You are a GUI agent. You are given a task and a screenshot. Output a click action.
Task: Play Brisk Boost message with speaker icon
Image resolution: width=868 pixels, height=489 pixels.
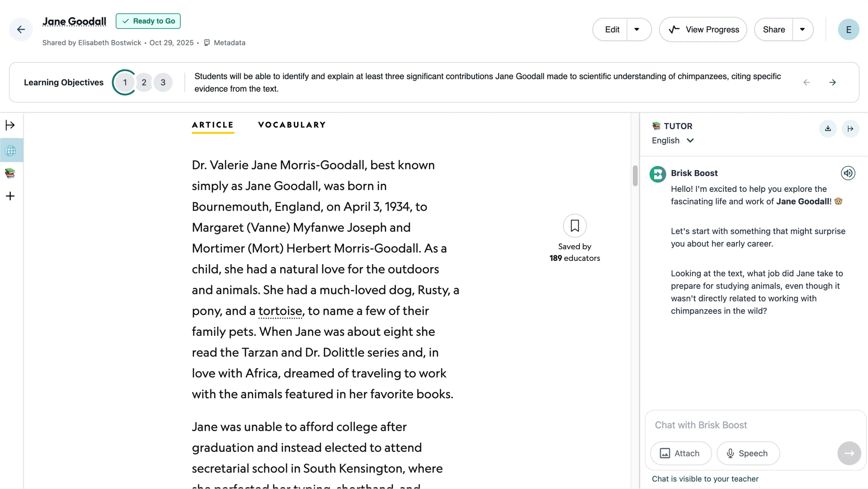pos(848,173)
